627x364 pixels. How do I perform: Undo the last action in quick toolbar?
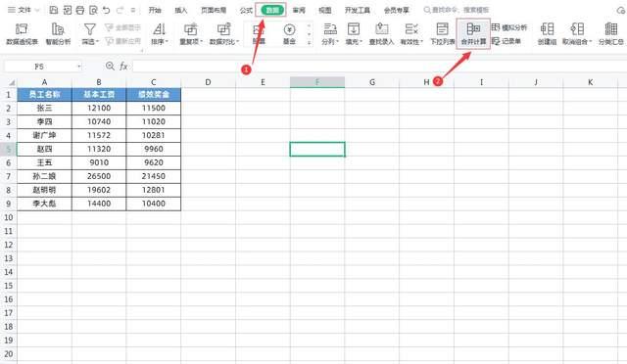pyautogui.click(x=107, y=10)
